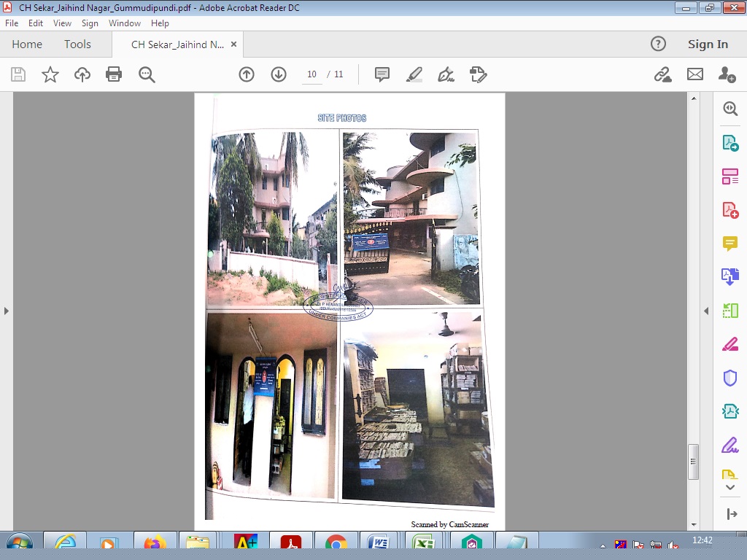Open the pink Edit PDF tool in the right pane

pyautogui.click(x=729, y=176)
